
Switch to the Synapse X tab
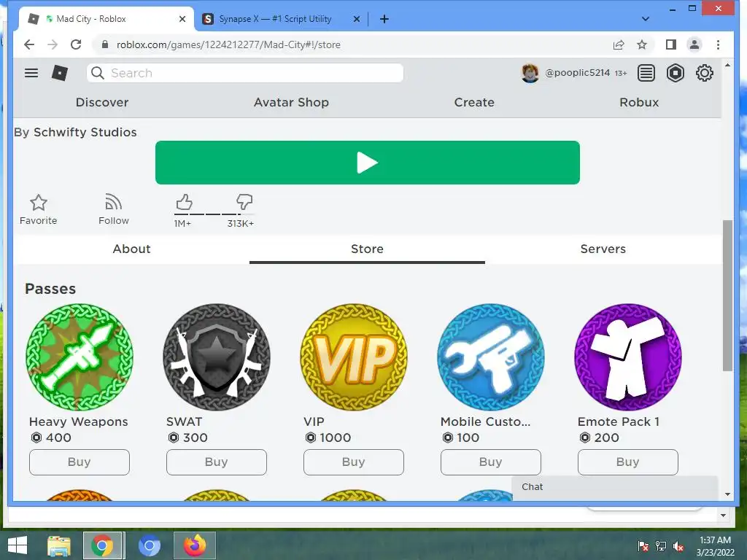click(275, 19)
